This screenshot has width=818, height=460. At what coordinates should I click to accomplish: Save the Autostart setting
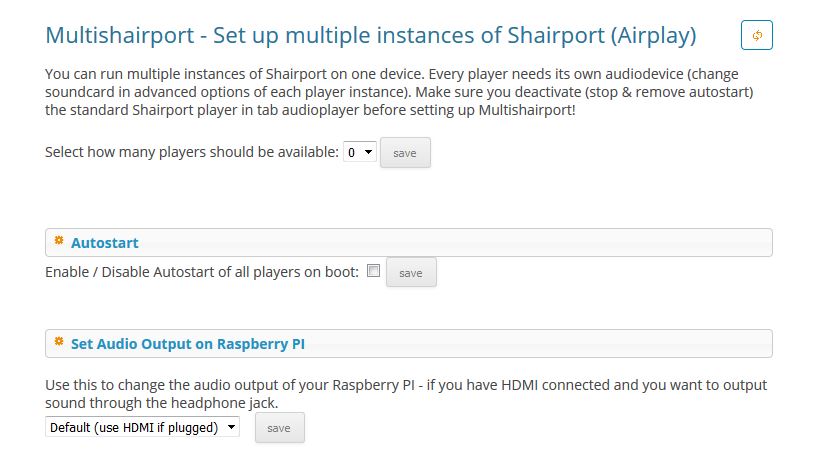(411, 273)
